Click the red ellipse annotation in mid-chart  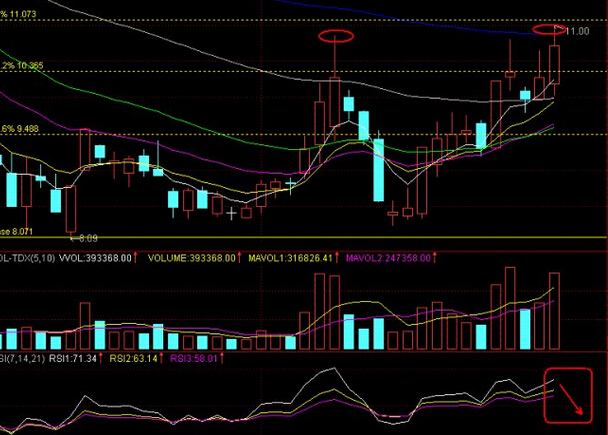point(336,37)
